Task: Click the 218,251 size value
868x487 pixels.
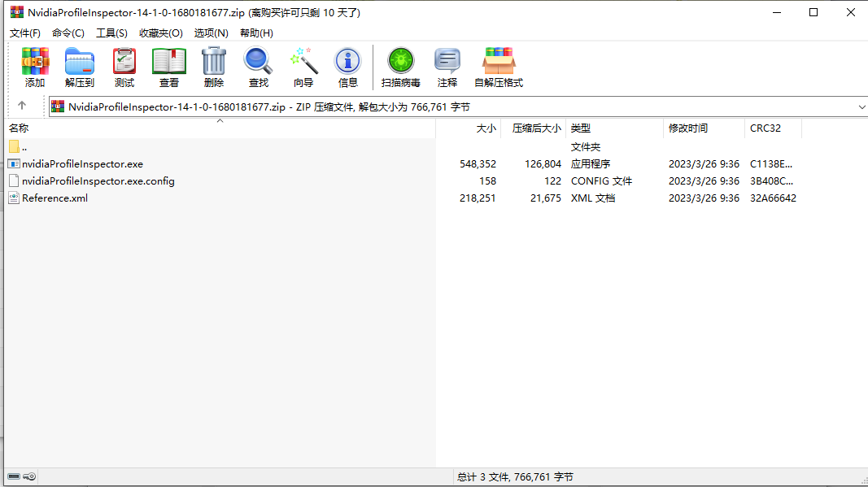Action: tap(478, 198)
